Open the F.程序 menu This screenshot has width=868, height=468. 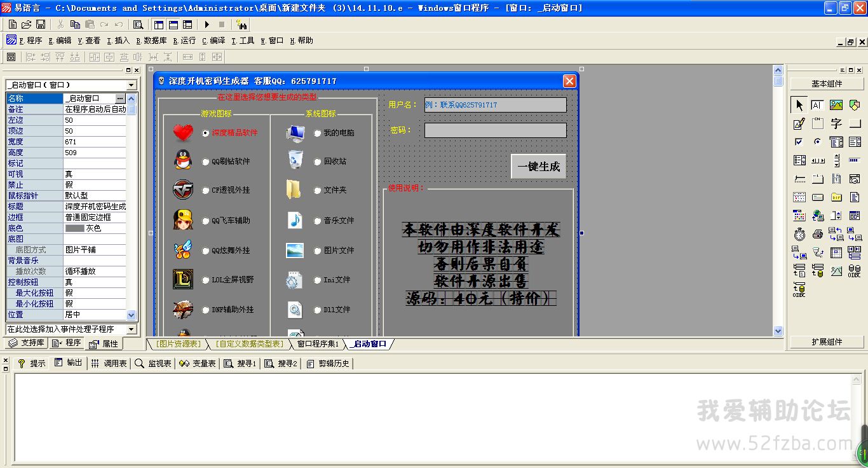click(x=31, y=41)
